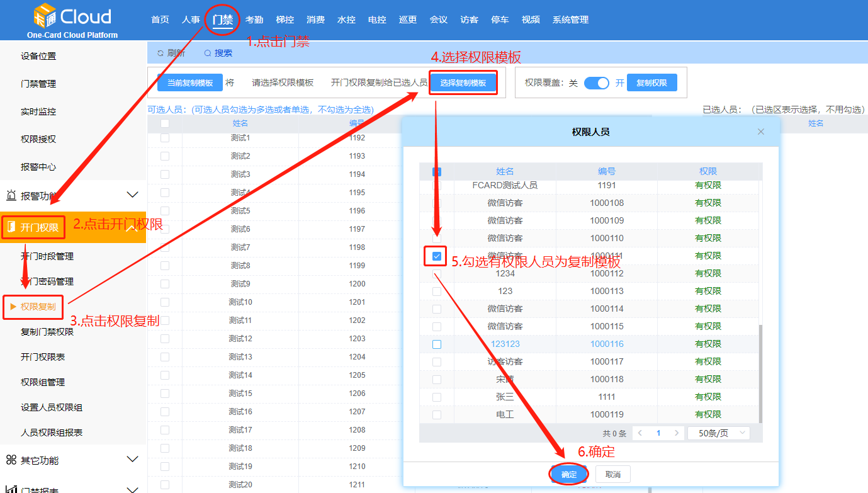
Task: Open the 系统管理 menu
Action: (570, 20)
